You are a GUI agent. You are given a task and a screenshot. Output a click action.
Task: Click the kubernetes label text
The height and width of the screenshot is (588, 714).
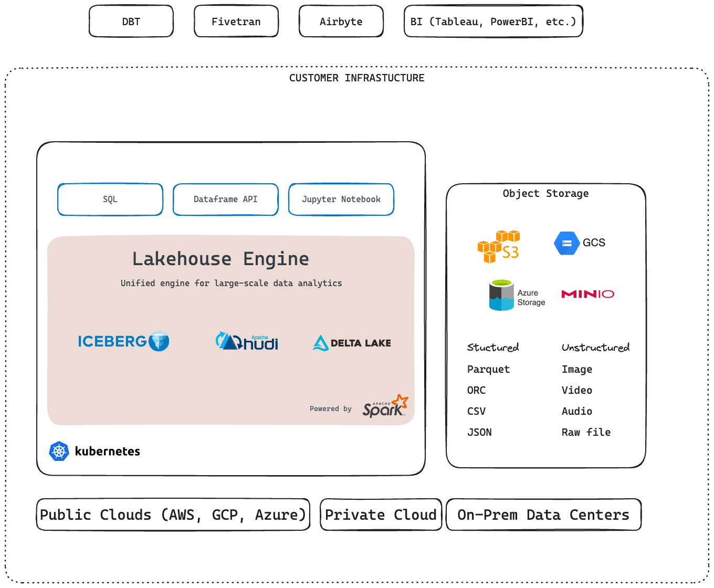[x=108, y=451]
